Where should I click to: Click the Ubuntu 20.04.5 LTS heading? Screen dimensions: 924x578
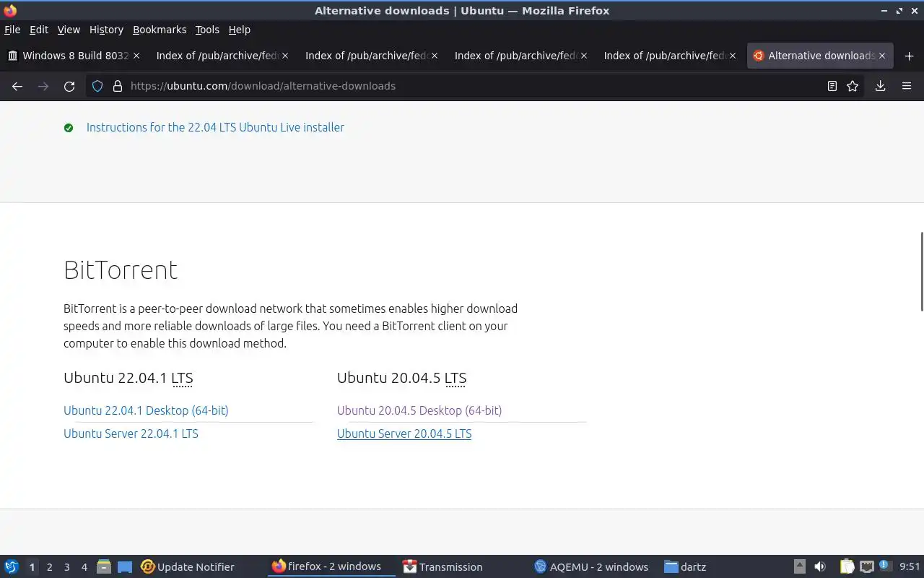(401, 378)
